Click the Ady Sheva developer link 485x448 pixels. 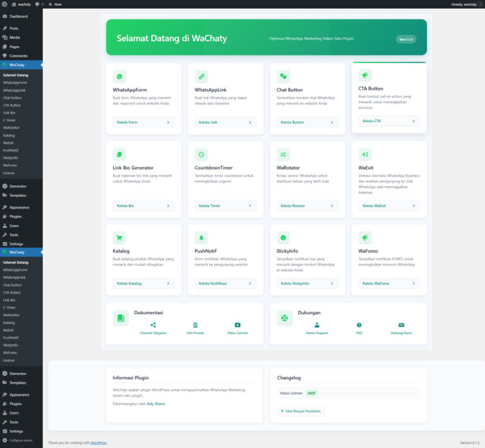(x=155, y=404)
